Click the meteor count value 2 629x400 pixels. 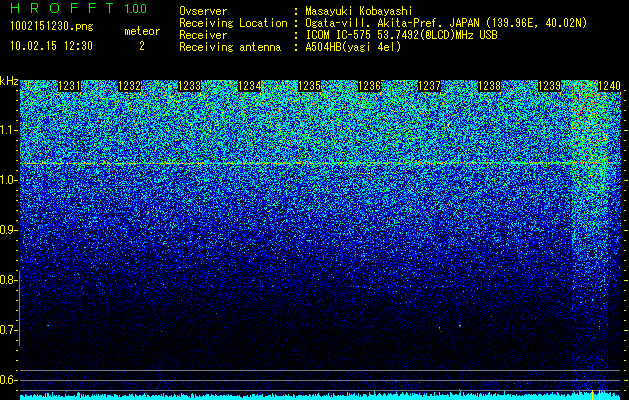[142, 46]
